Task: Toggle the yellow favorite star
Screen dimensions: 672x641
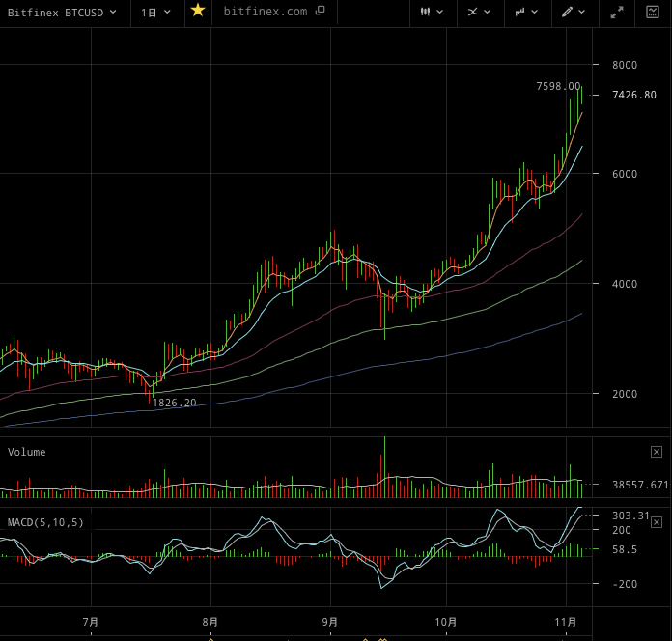Action: point(198,11)
